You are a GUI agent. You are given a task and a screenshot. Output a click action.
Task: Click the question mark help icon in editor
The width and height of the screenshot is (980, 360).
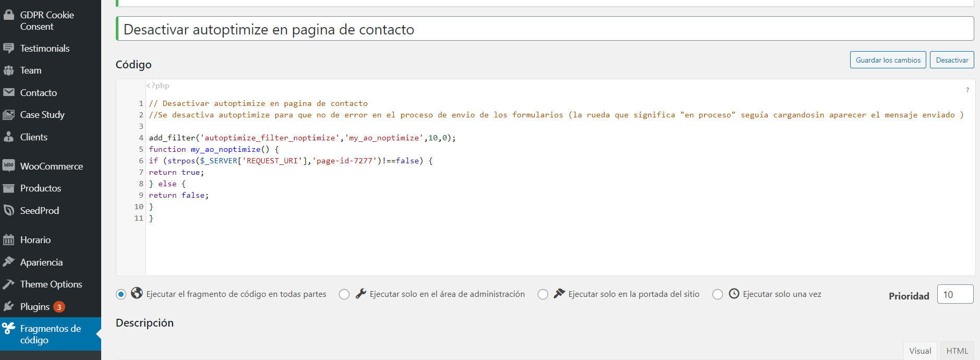[967, 90]
